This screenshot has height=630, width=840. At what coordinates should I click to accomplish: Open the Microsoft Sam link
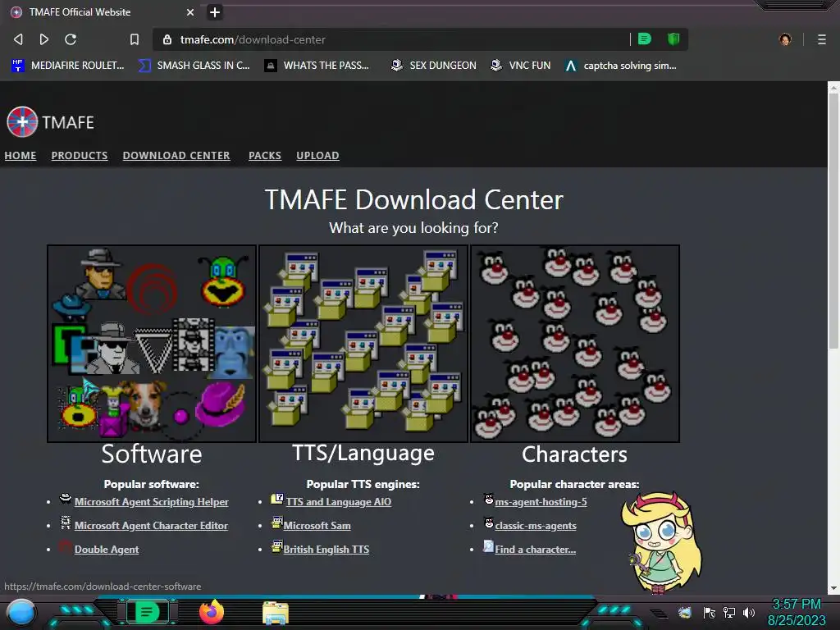(317, 526)
